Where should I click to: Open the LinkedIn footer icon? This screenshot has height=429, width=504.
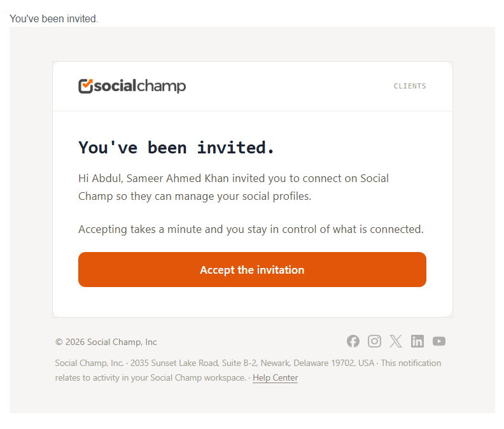click(x=417, y=341)
